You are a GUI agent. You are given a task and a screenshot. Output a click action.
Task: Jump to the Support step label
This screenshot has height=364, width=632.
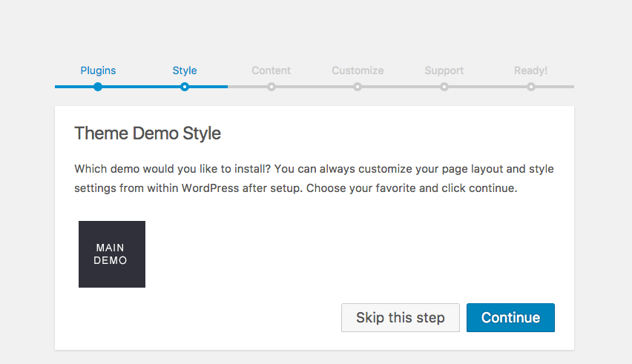(x=444, y=70)
